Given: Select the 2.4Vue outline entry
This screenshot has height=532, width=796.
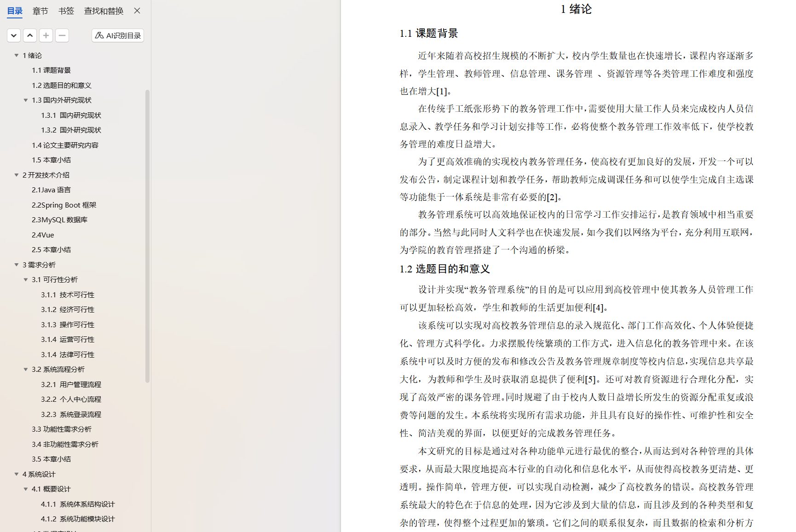Looking at the screenshot, I should click(43, 235).
